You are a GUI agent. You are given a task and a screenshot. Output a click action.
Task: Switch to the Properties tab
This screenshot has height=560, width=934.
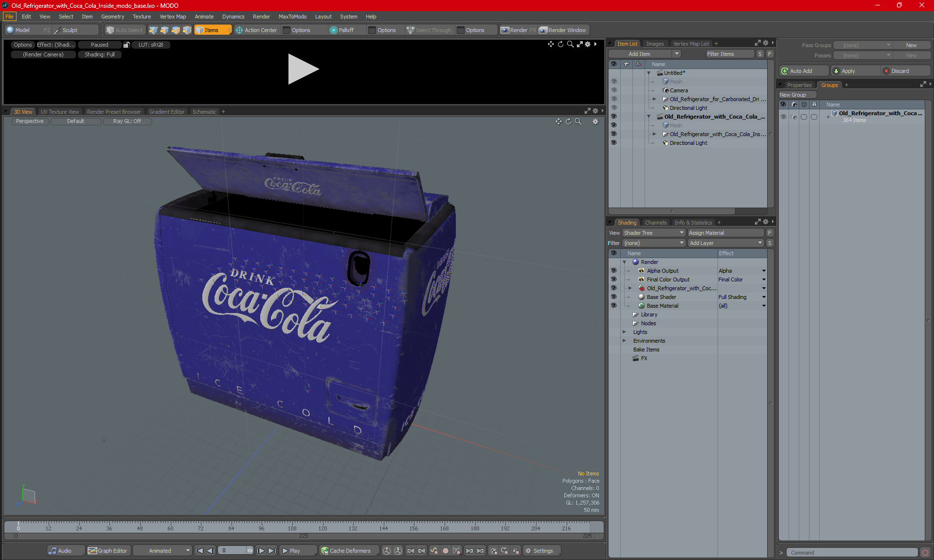tap(799, 85)
